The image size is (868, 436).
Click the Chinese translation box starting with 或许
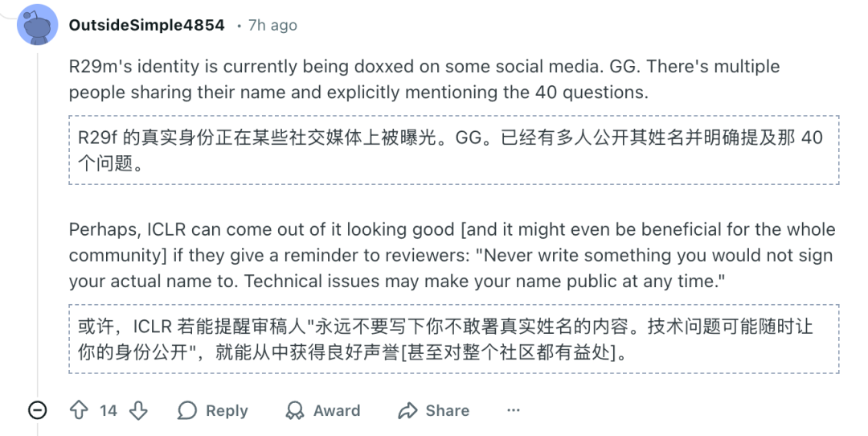[453, 339]
